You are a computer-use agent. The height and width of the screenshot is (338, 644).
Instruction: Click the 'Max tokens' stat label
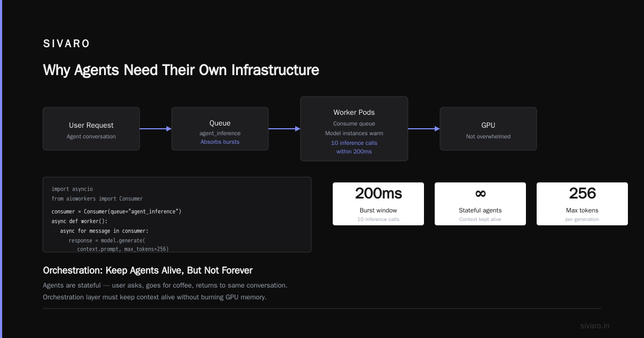[x=582, y=210]
